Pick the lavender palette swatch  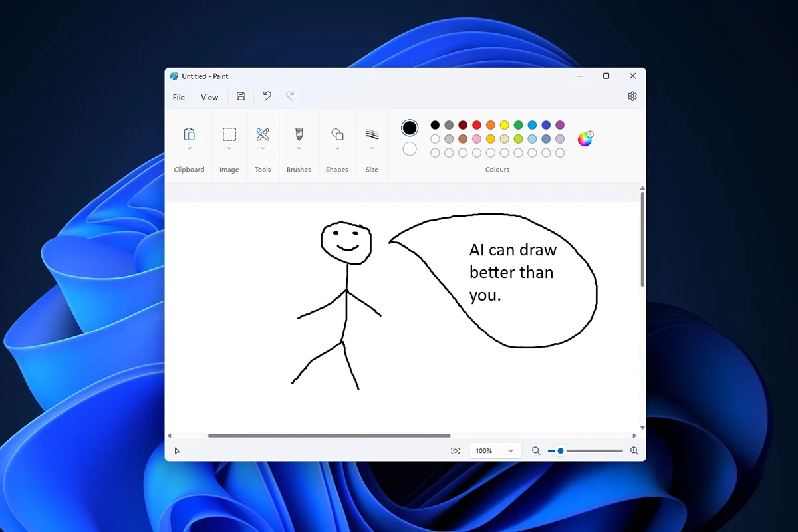560,139
